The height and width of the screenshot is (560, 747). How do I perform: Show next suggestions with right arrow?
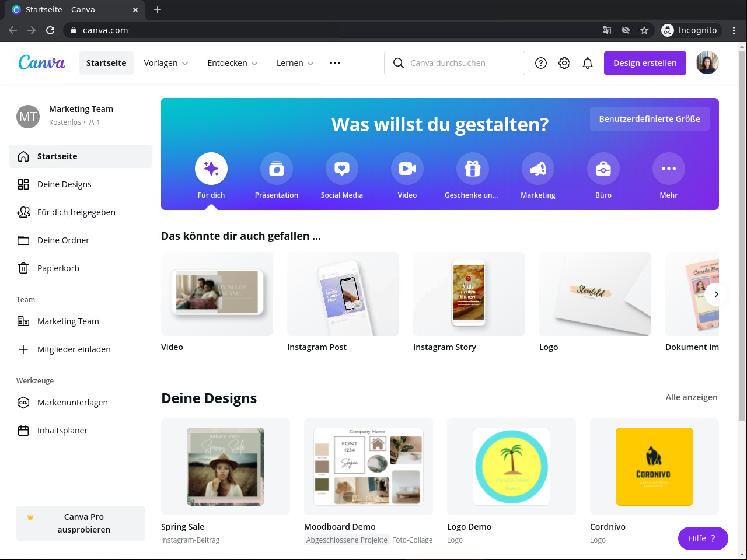716,295
